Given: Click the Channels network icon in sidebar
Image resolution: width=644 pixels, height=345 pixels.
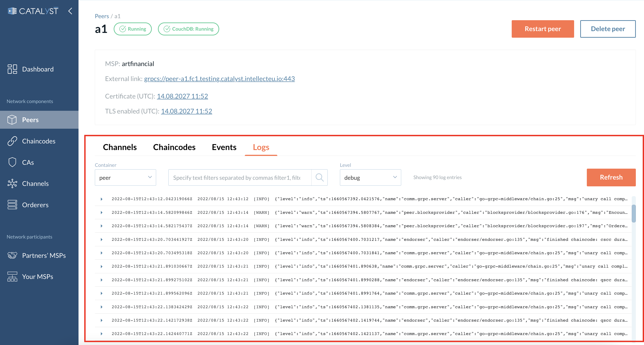Looking at the screenshot, I should [12, 183].
